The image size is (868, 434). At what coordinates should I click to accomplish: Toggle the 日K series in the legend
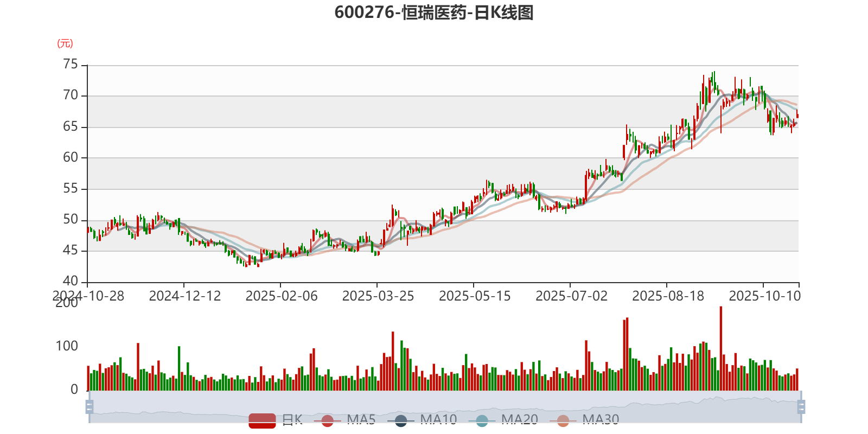(x=276, y=420)
